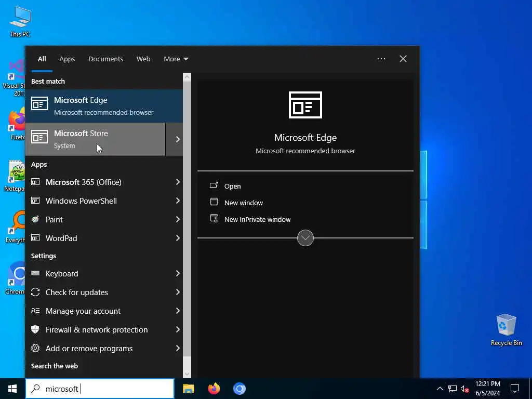
Task: Click in the taskbar search box
Action: click(x=100, y=389)
